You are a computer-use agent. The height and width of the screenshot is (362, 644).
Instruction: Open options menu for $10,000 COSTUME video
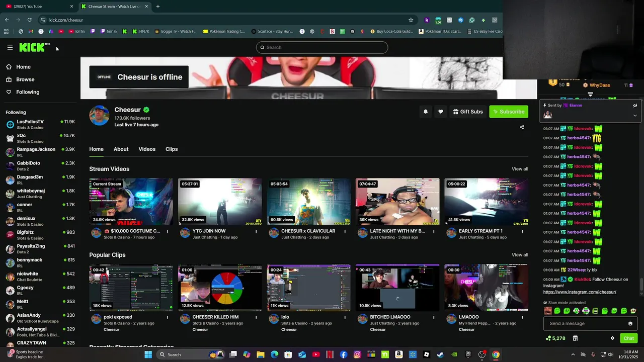coord(168,232)
